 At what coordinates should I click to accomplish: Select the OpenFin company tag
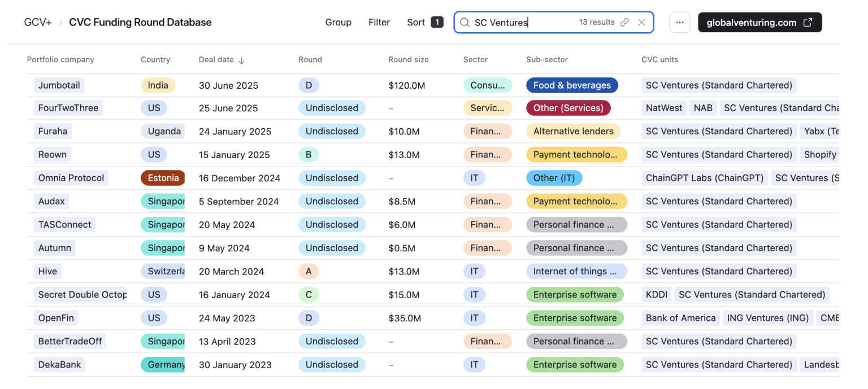tap(56, 318)
